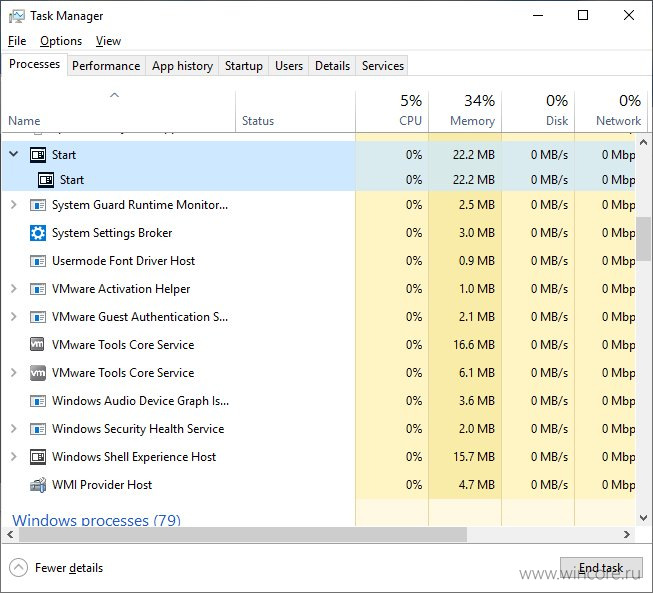The image size is (653, 593).
Task: Select the Windows Audio Device Graph name
Action: [140, 401]
